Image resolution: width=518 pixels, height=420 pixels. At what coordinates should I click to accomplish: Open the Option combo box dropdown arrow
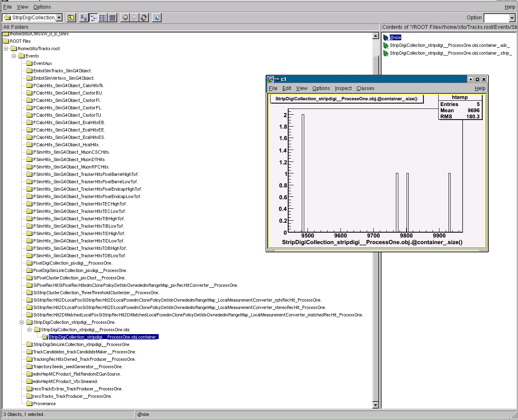click(512, 18)
